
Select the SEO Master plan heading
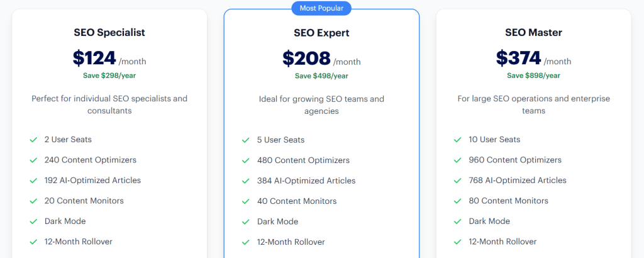click(x=533, y=32)
